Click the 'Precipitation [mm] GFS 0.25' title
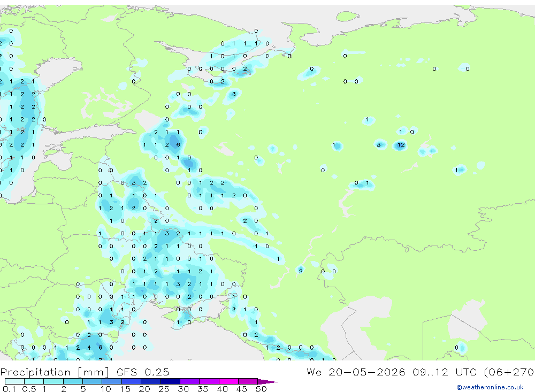The height and width of the screenshot is (392, 535). (x=85, y=372)
